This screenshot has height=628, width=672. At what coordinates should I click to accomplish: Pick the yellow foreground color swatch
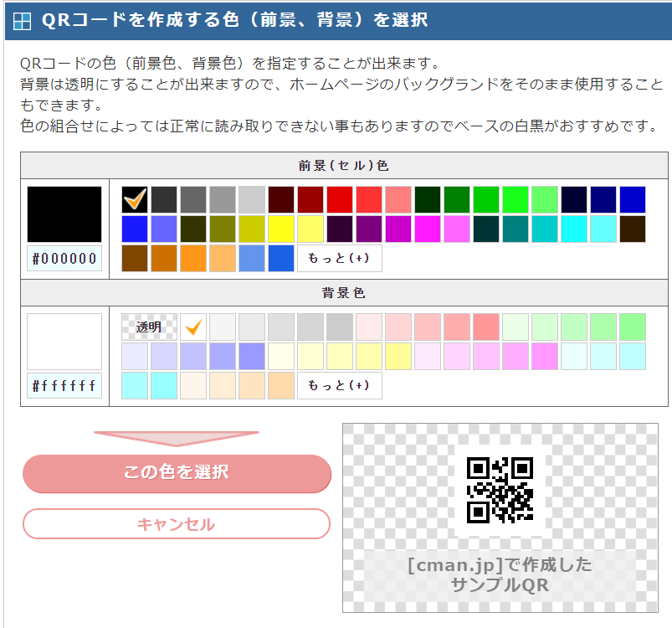(x=281, y=229)
